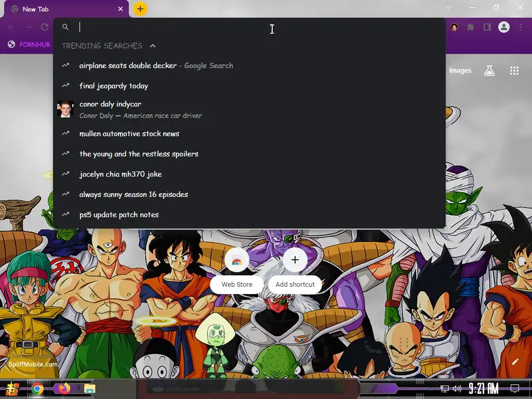Select suggestion conor daly indycar
The width and height of the screenshot is (532, 399).
point(249,110)
